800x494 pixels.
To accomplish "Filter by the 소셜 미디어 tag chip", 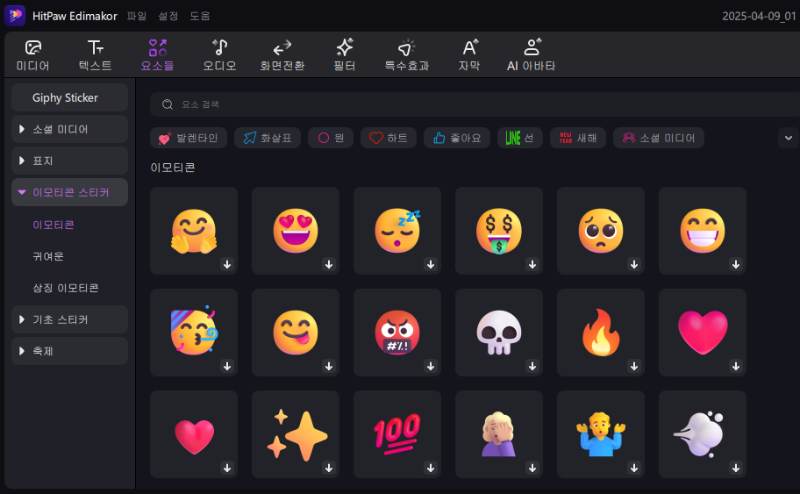I will [659, 138].
